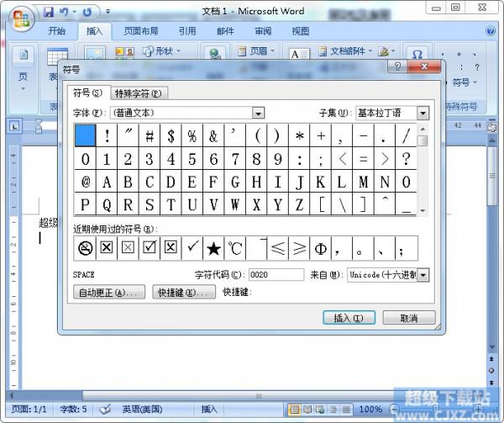Select the Phi recent symbol
Image resolution: width=504 pixels, height=423 pixels.
[321, 248]
